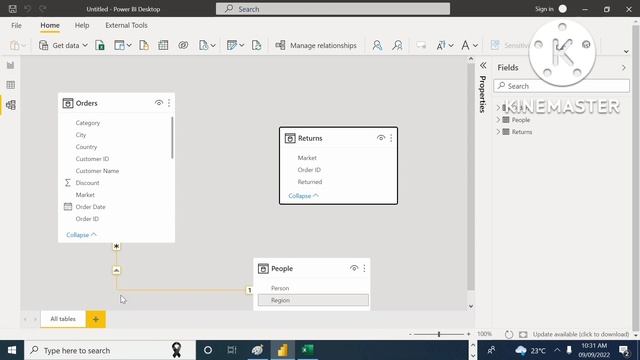Open more options on People table
The height and width of the screenshot is (360, 640).
click(x=364, y=268)
